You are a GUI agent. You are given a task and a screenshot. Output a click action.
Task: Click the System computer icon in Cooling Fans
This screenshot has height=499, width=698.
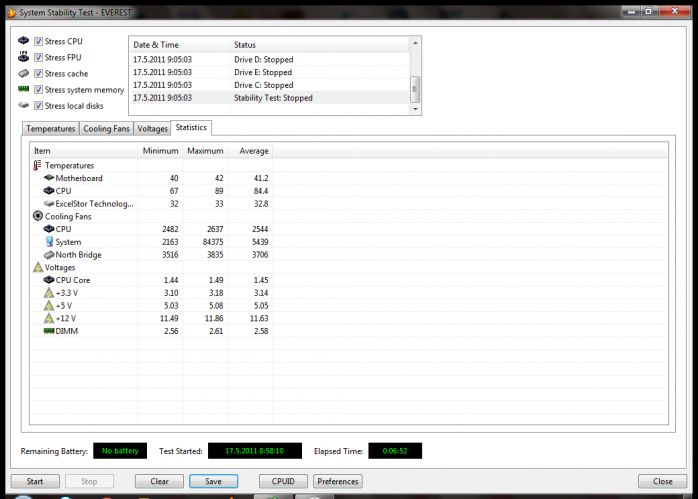pyautogui.click(x=49, y=242)
